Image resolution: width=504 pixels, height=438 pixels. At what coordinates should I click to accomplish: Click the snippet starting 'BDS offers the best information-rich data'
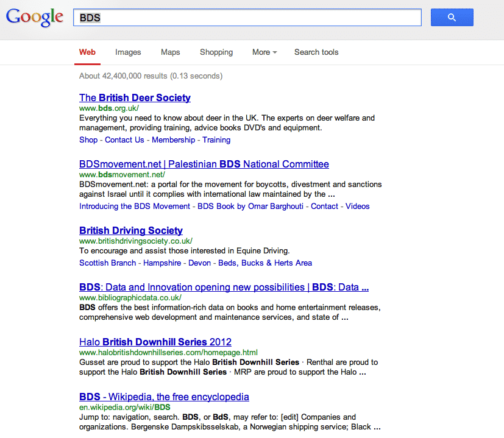[230, 313]
